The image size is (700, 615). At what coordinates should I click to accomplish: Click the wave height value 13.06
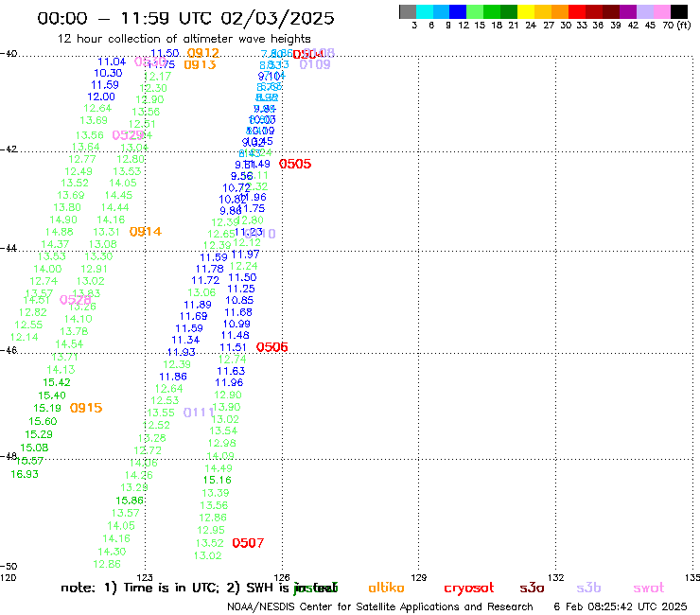click(201, 292)
